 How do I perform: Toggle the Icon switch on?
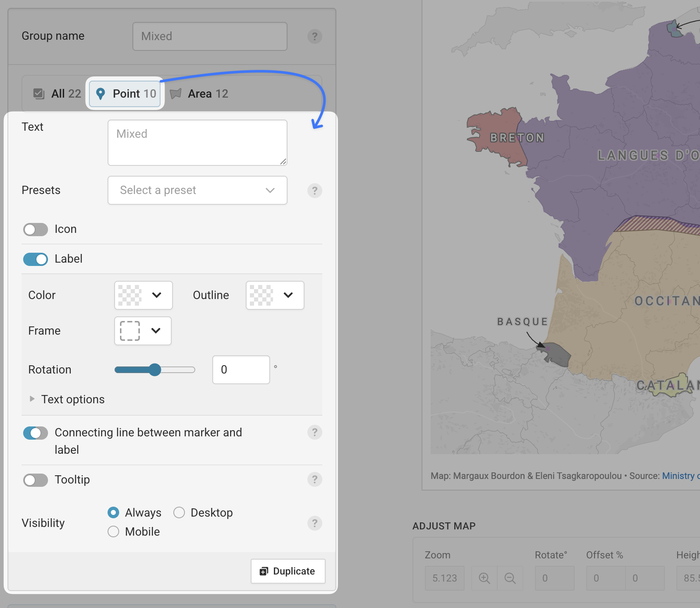(36, 229)
